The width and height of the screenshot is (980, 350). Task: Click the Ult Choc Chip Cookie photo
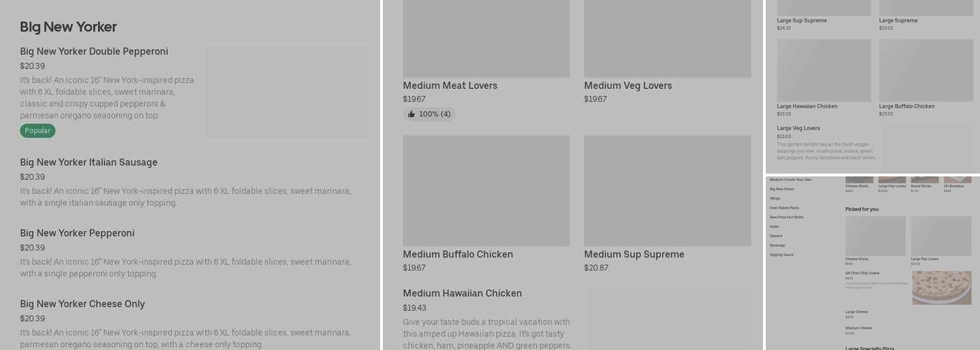[941, 287]
